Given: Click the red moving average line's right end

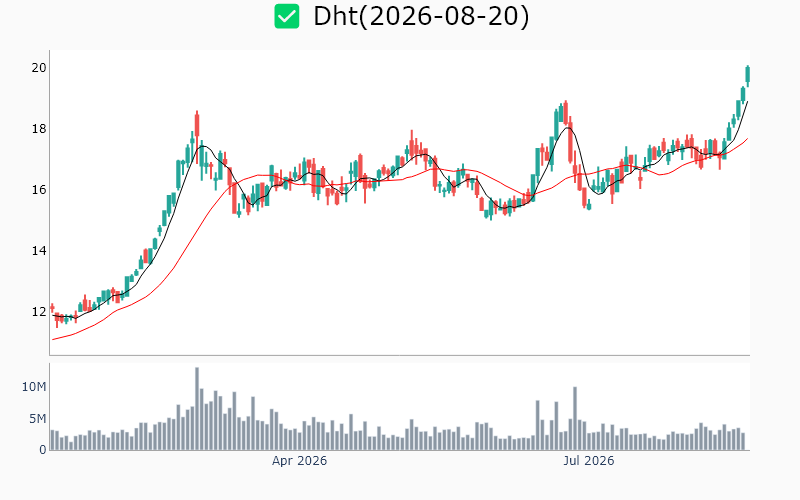Looking at the screenshot, I should click(747, 139).
